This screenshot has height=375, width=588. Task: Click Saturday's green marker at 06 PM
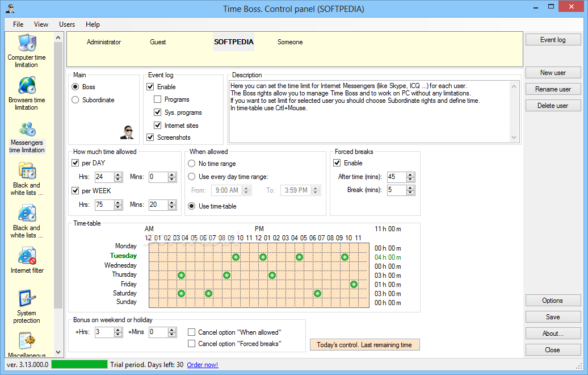[317, 293]
